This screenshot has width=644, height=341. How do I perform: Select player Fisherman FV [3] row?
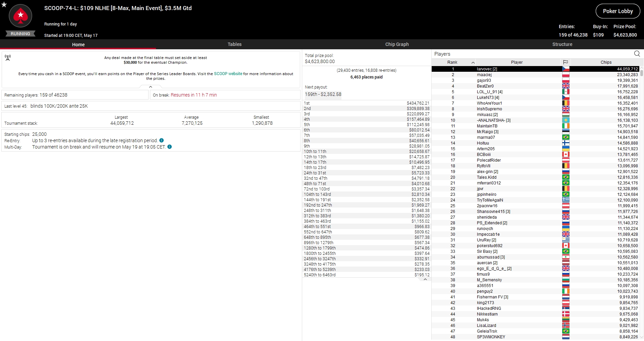coord(536,297)
